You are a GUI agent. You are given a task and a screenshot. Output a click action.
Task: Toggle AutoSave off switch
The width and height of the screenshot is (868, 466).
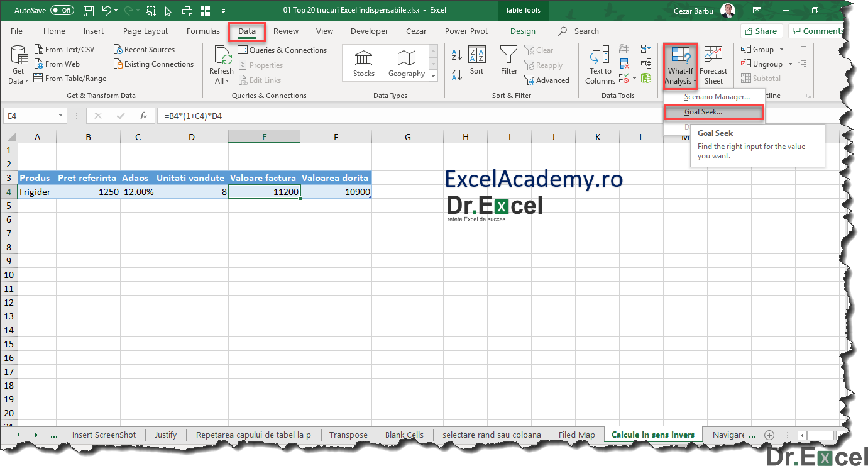pos(61,10)
